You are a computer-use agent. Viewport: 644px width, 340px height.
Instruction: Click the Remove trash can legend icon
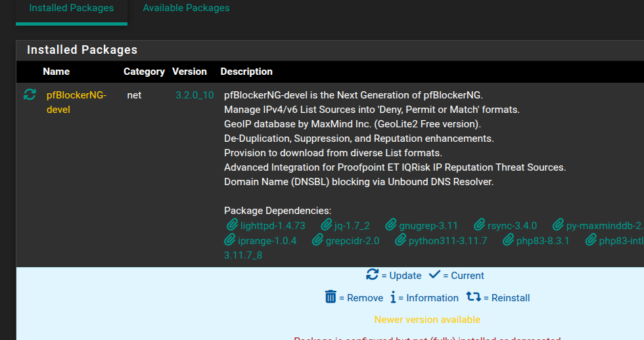pyautogui.click(x=331, y=297)
